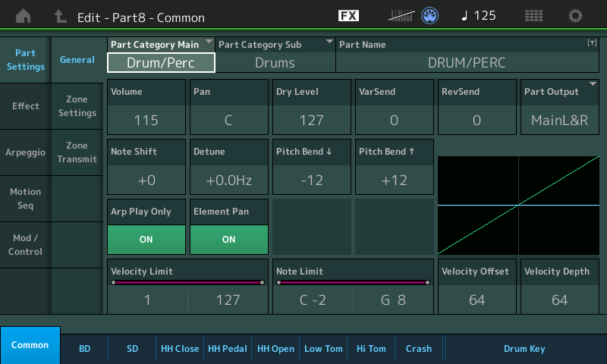607x364 pixels.
Task: Go to the Home screen icon
Action: [x=24, y=16]
